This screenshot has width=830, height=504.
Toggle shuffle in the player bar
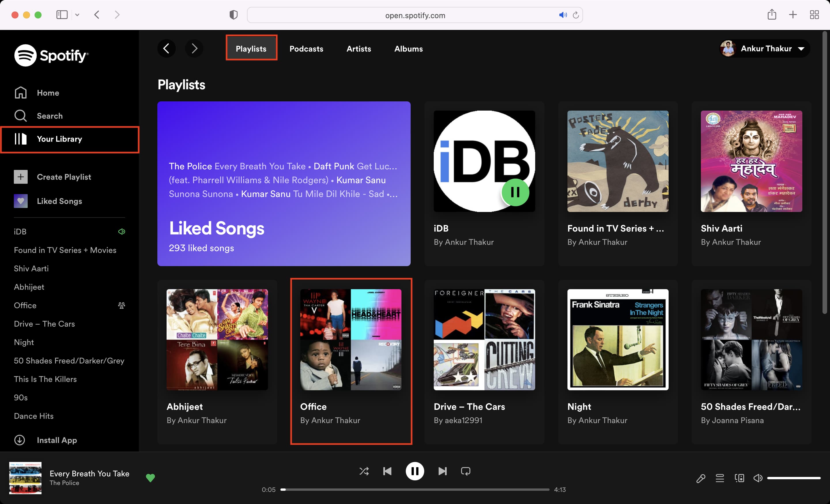click(364, 471)
